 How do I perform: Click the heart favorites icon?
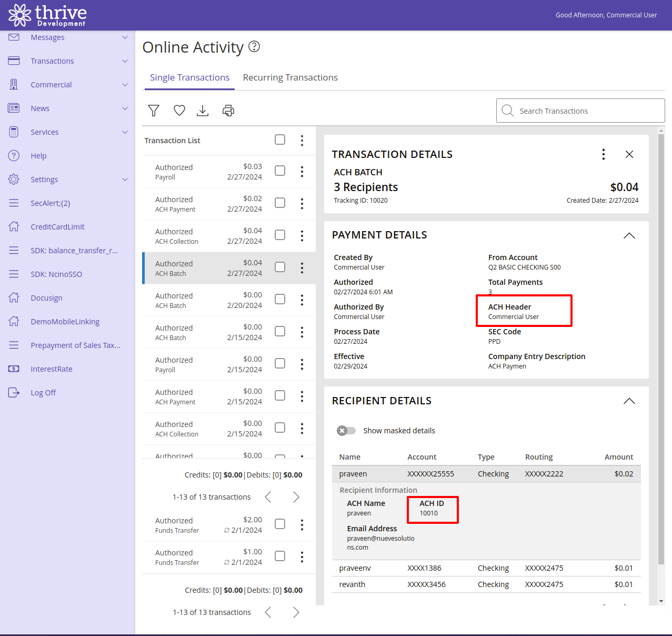(x=179, y=111)
